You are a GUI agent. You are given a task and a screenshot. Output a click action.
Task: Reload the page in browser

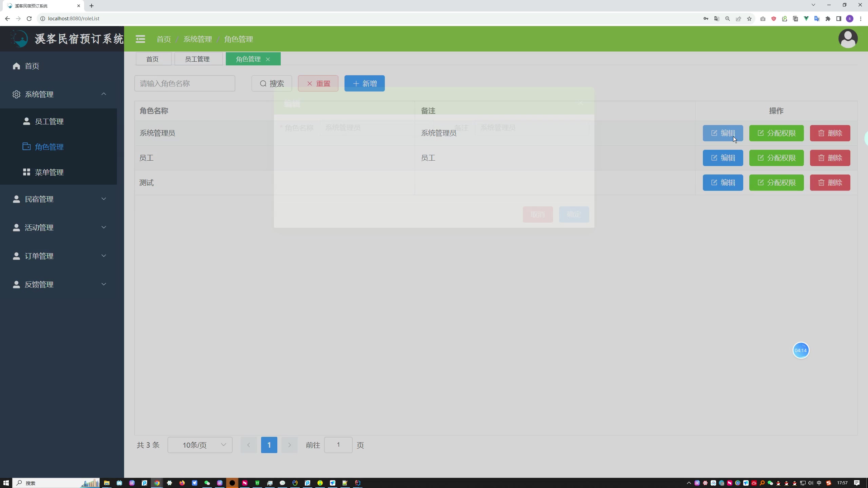[x=29, y=19]
